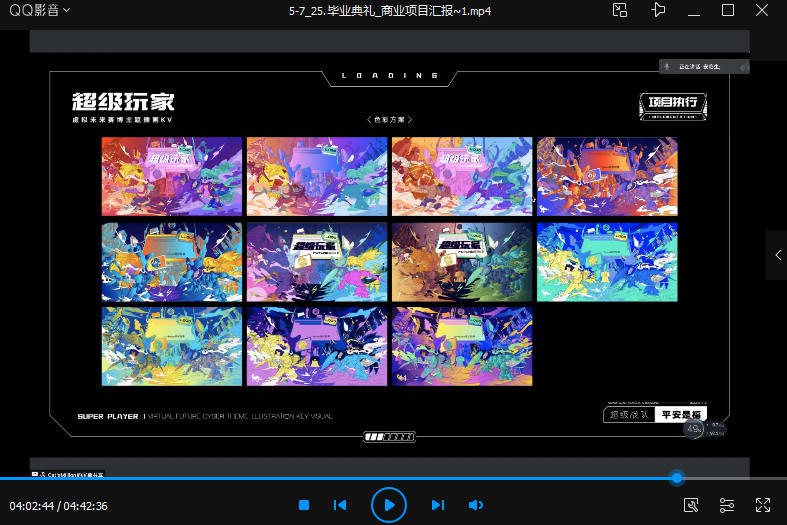Skip to the previous video
The height and width of the screenshot is (525, 787).
(340, 505)
